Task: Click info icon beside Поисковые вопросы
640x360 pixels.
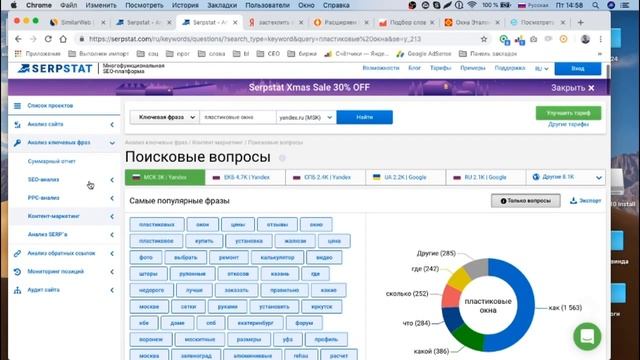Action: point(282,158)
